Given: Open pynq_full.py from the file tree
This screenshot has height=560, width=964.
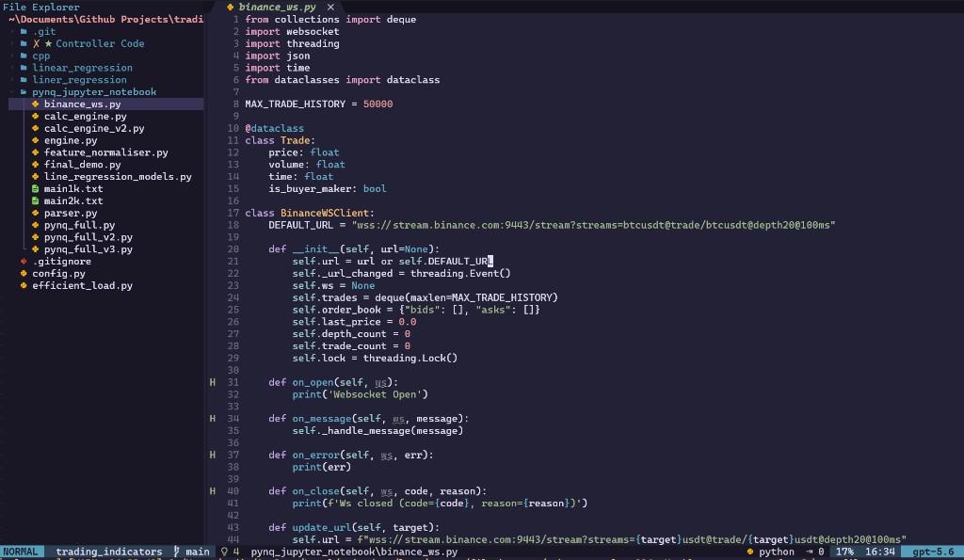Looking at the screenshot, I should (79, 225).
